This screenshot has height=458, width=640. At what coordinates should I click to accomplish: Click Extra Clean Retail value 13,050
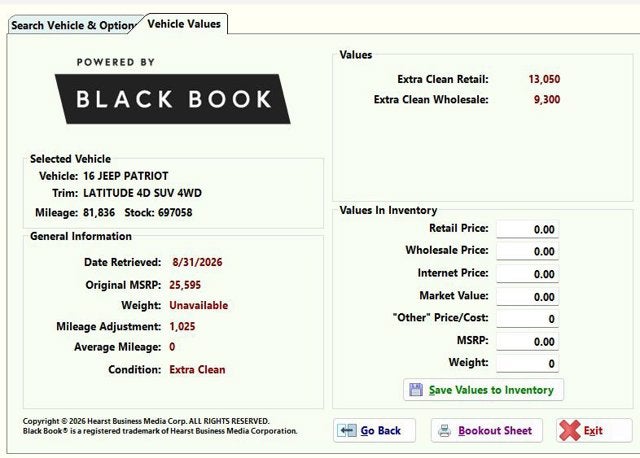click(x=544, y=79)
